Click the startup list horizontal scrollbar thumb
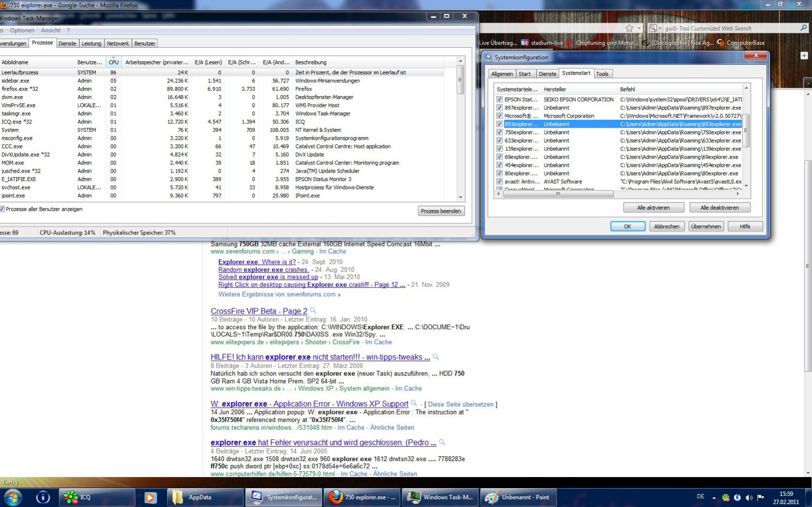The width and height of the screenshot is (812, 507). [558, 194]
